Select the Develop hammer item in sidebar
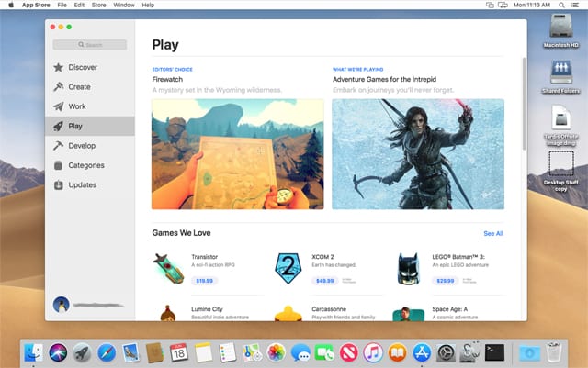588x368 pixels. point(81,146)
